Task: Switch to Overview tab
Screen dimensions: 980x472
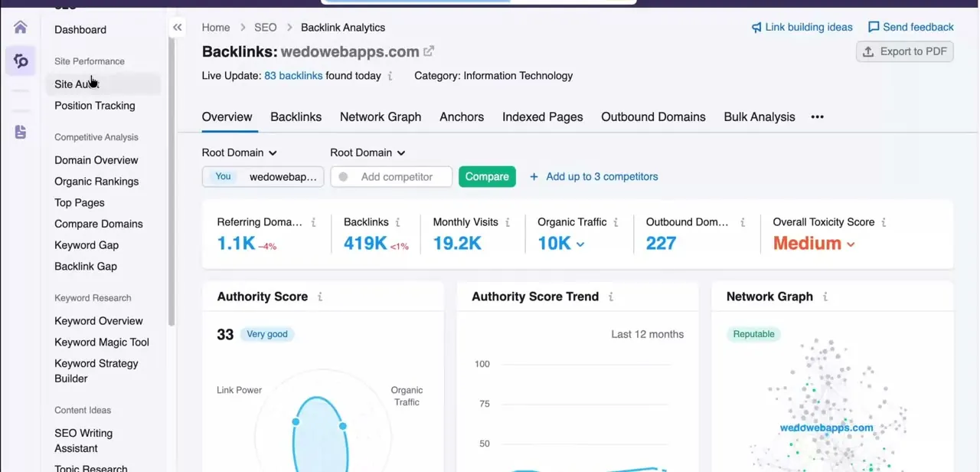Action: pos(227,117)
